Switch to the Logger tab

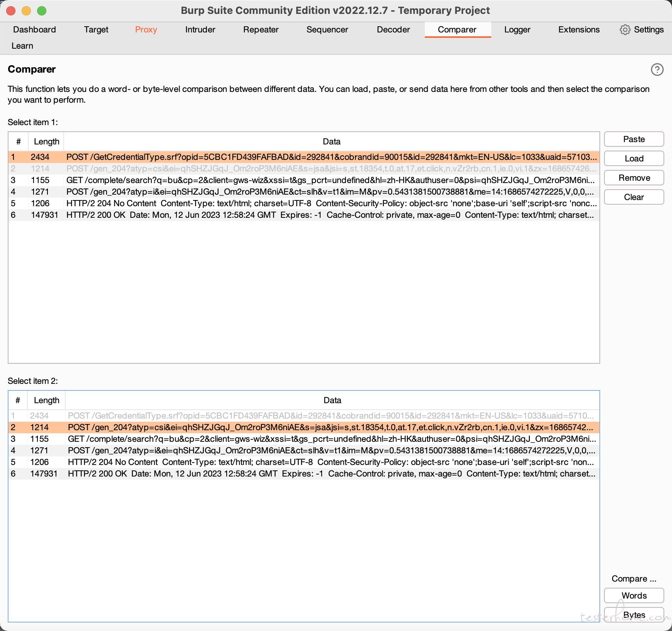point(517,30)
